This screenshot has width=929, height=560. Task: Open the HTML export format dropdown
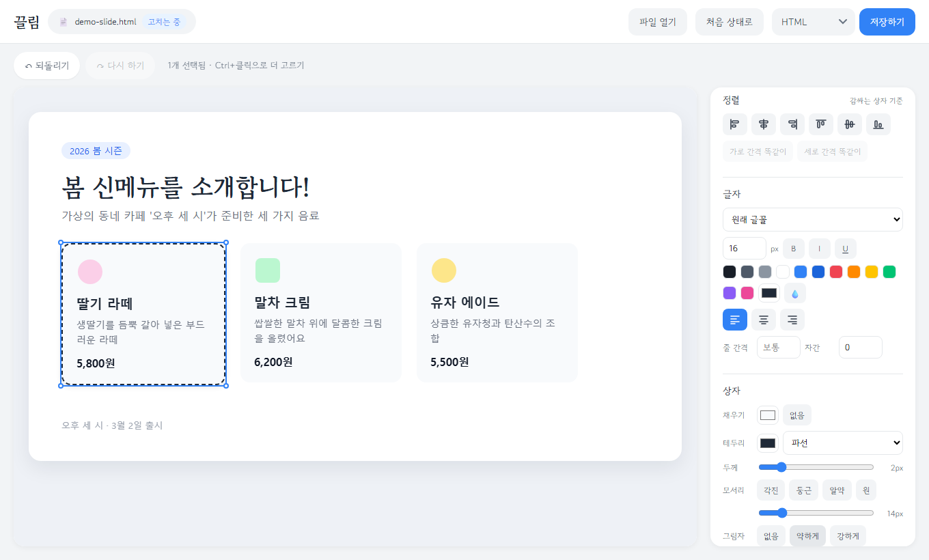814,22
